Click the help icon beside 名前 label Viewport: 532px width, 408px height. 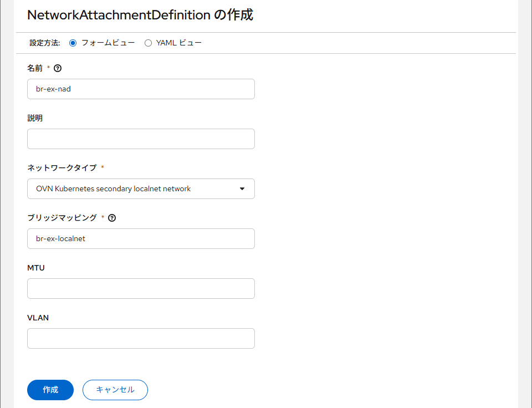(58, 68)
